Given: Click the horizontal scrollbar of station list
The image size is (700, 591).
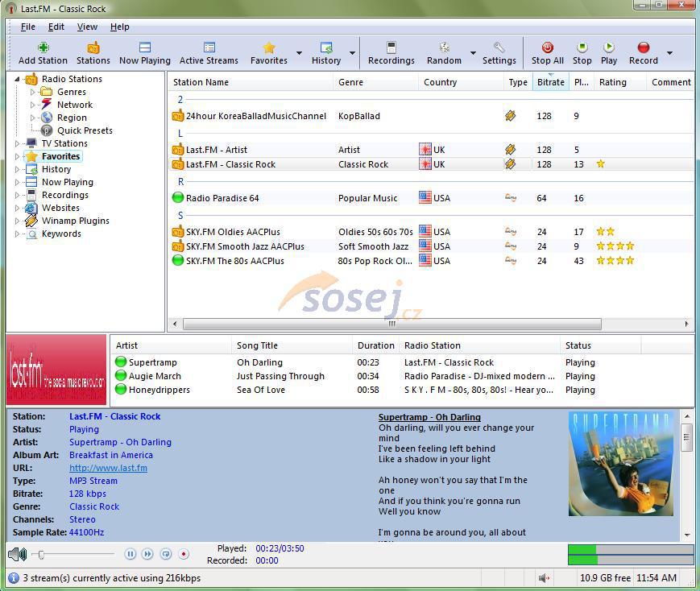Looking at the screenshot, I should pos(391,324).
